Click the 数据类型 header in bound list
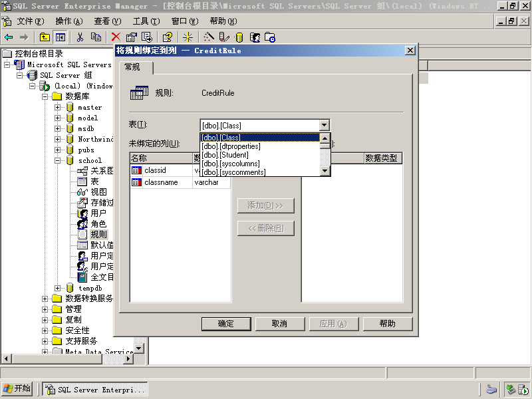 point(383,158)
